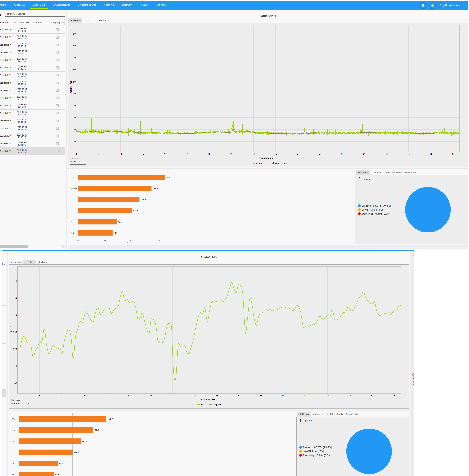Open Y-Axis scale Full fit dropdown
Viewport: 469px width, 476px height.
[78, 162]
